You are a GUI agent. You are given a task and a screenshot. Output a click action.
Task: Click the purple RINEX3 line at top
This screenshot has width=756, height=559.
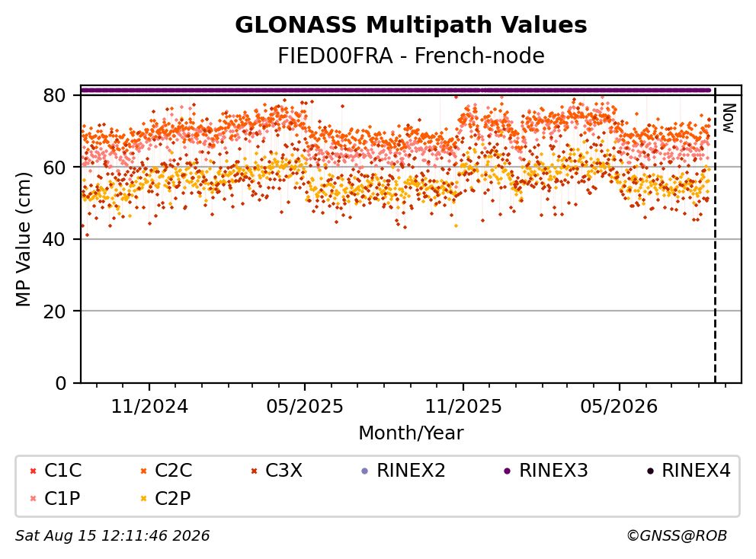pyautogui.click(x=396, y=90)
